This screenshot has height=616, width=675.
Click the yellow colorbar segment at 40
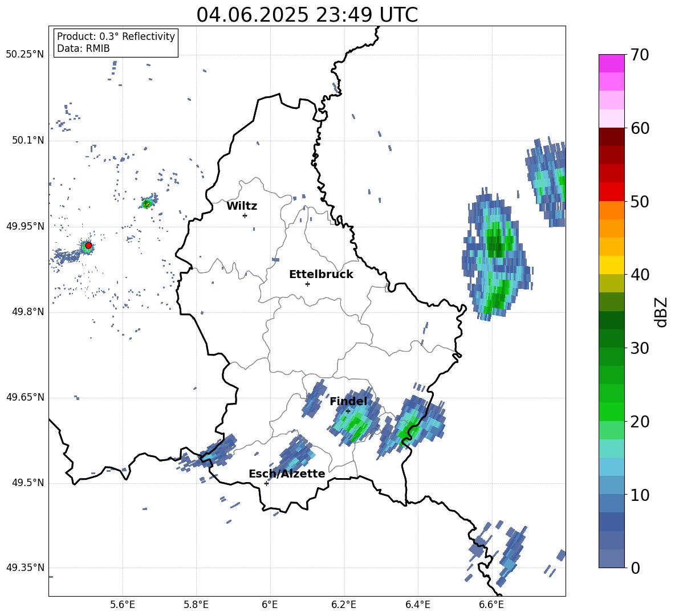[x=611, y=265]
